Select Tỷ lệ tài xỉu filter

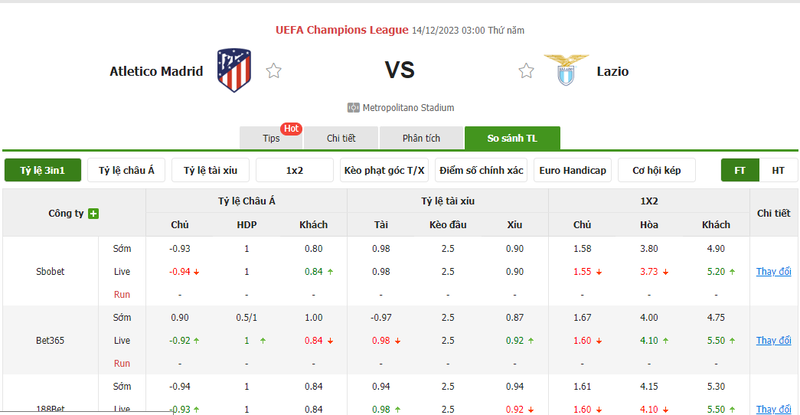coord(210,170)
